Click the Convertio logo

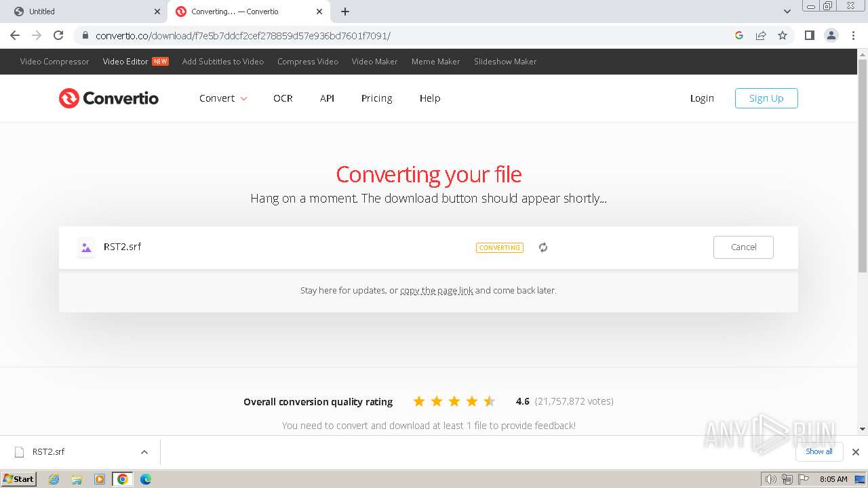click(108, 98)
